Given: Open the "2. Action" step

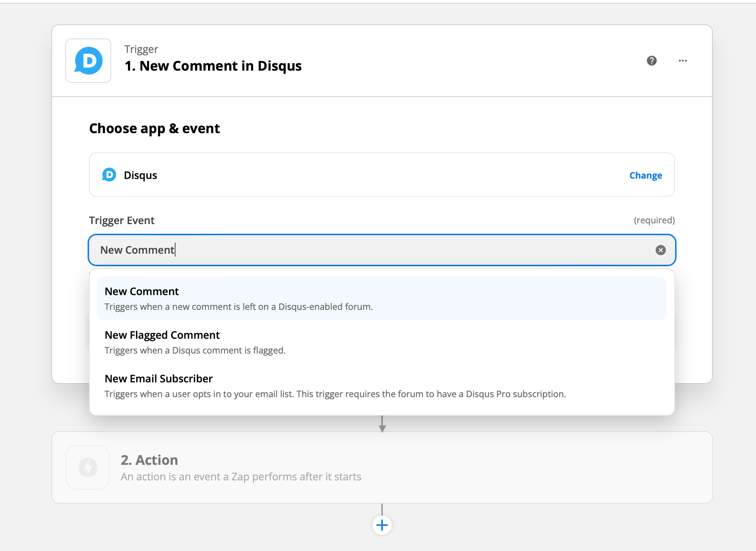Looking at the screenshot, I should click(149, 460).
